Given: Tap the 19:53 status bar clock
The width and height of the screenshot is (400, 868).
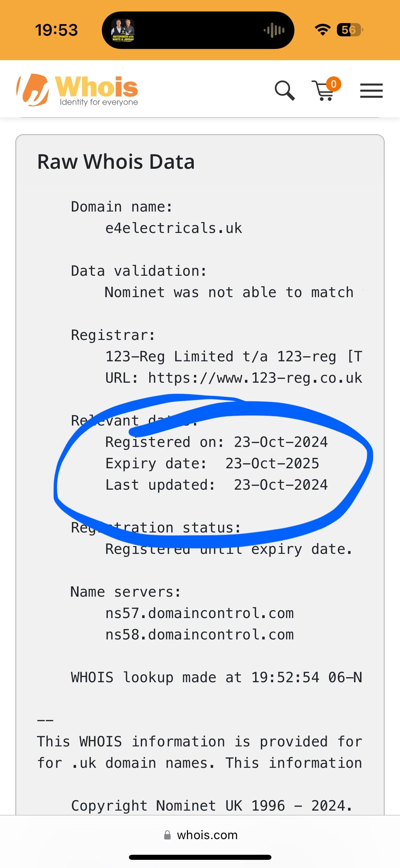Looking at the screenshot, I should click(x=56, y=30).
